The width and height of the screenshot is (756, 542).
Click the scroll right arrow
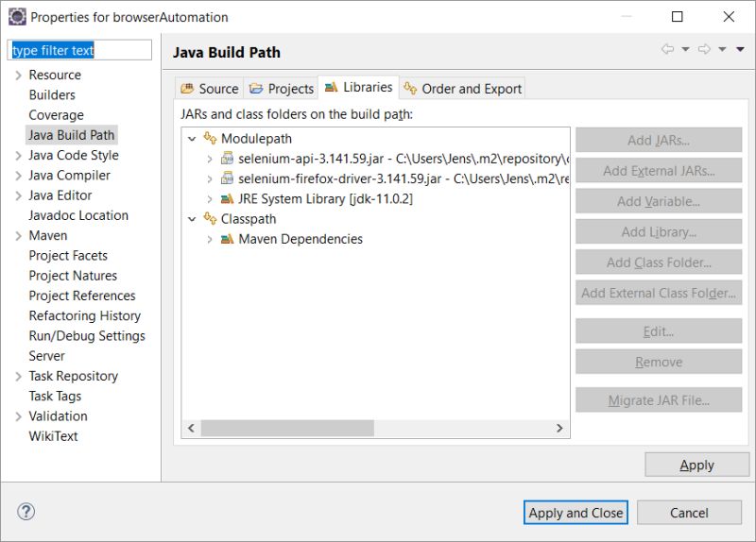coord(559,428)
